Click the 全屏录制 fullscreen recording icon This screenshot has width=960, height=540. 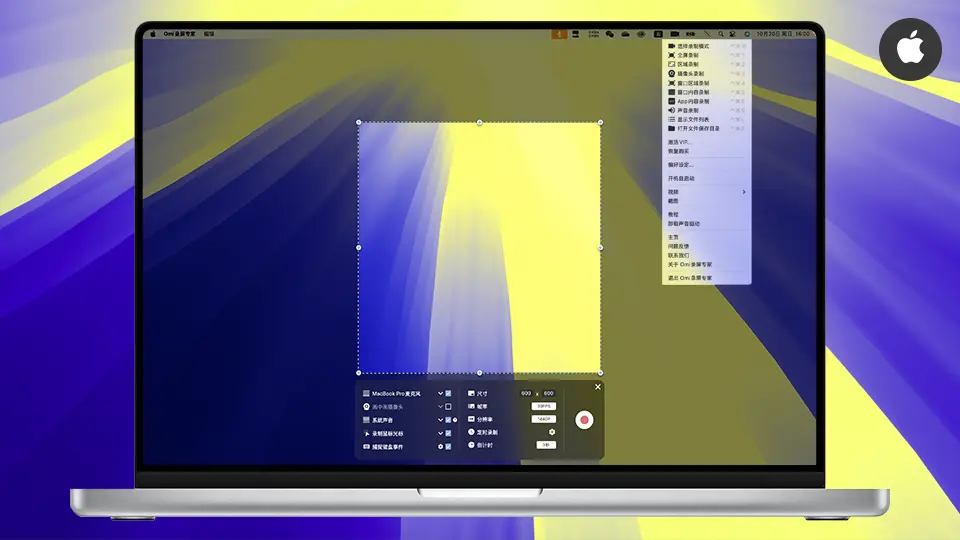click(x=672, y=55)
